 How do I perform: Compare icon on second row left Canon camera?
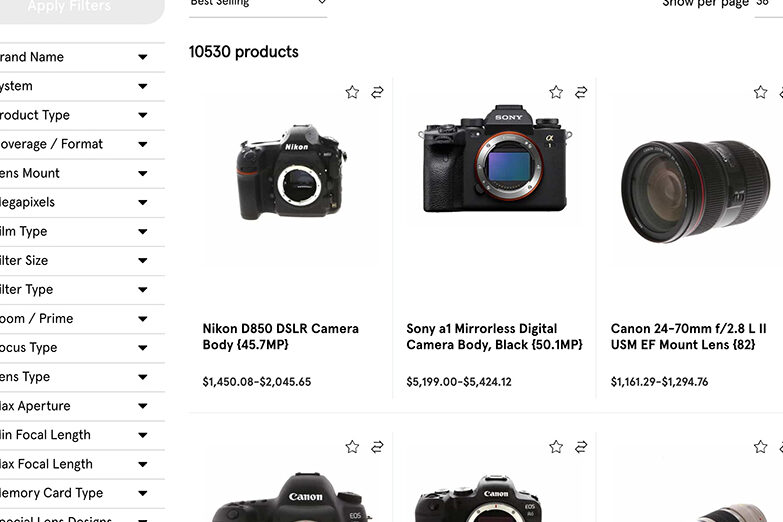[x=377, y=447]
